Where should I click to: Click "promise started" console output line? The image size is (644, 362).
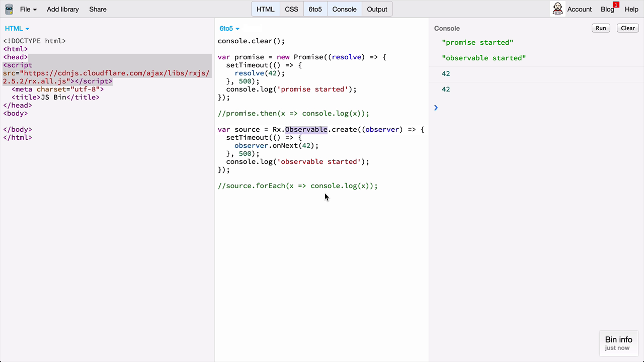[477, 43]
